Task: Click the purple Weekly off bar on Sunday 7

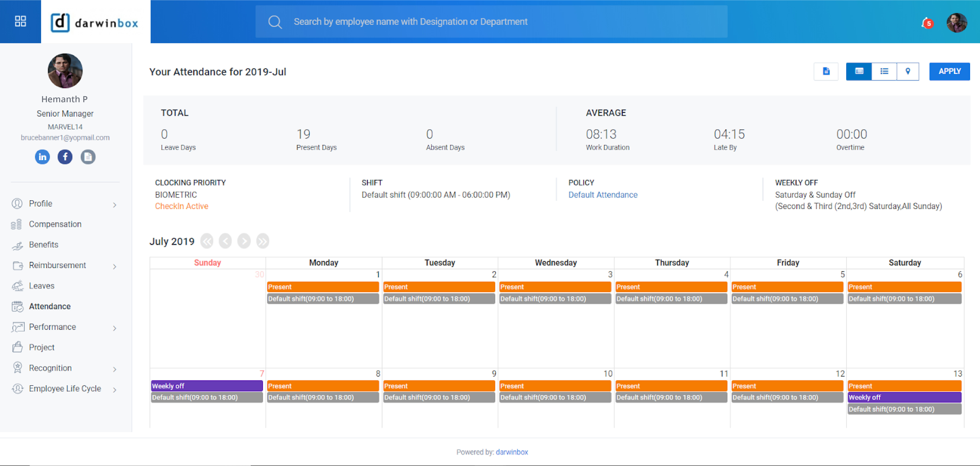Action: (207, 386)
